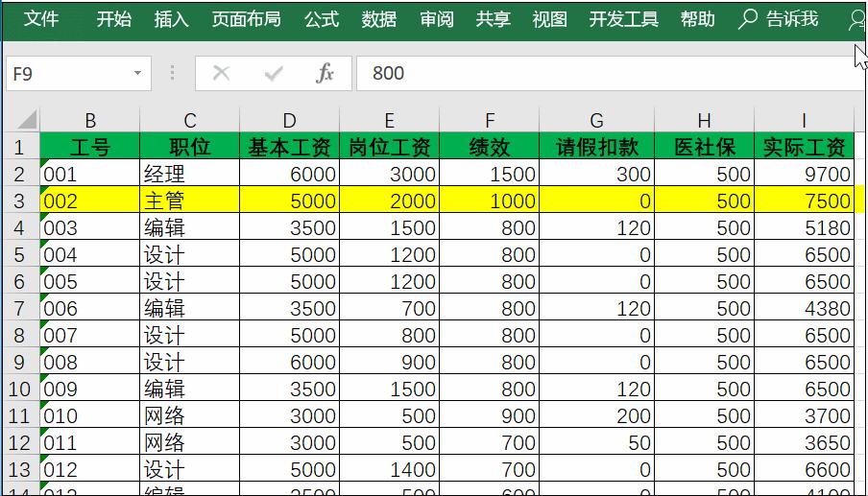The height and width of the screenshot is (496, 868).
Task: Click the cancel X formula button
Action: tap(222, 73)
